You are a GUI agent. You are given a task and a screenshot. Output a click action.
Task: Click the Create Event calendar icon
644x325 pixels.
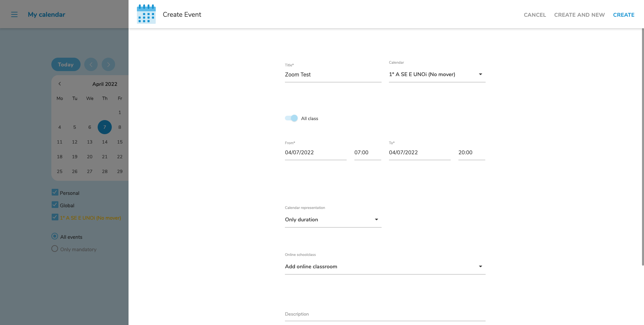(x=146, y=14)
